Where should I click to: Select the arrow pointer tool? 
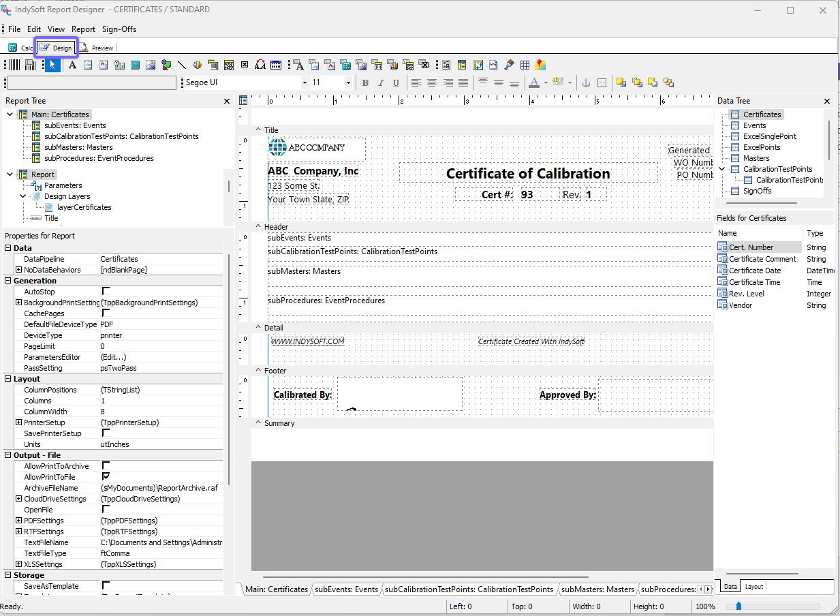pos(52,65)
